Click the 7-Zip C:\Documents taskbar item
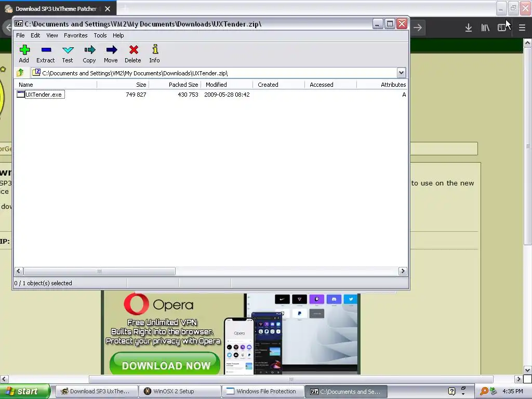The width and height of the screenshot is (532, 399). point(345,392)
